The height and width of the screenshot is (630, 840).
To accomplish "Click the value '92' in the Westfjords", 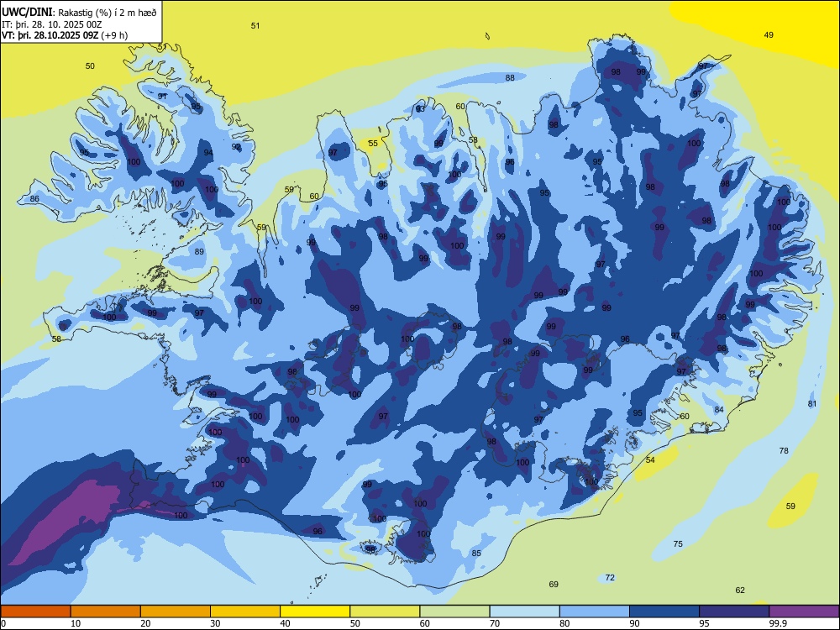I will point(236,147).
